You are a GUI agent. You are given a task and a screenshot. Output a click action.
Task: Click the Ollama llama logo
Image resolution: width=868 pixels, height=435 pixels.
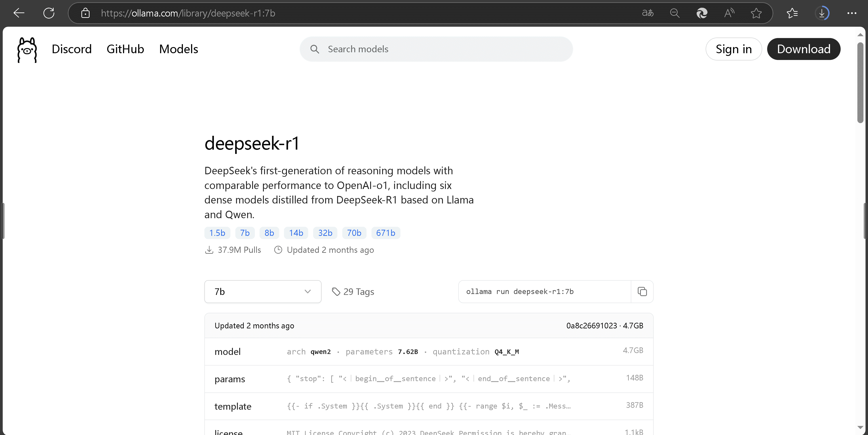tap(27, 50)
